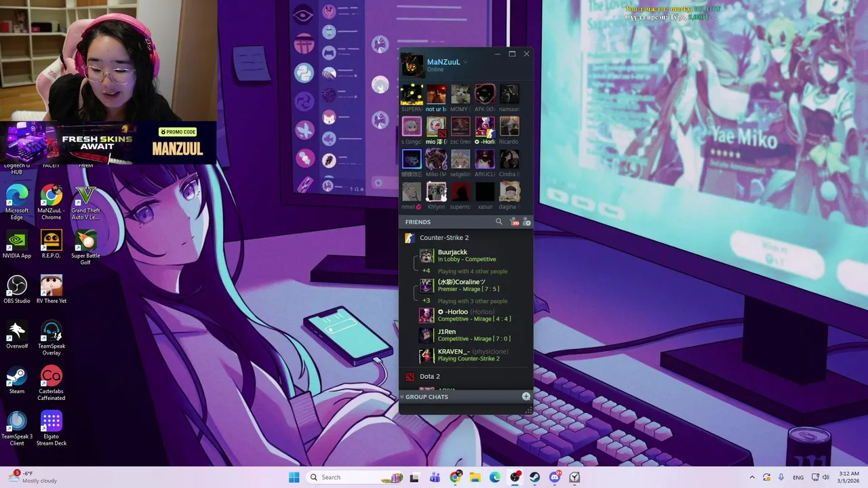Open Casterlabs Caffeinated desktop icon
Image resolution: width=868 pixels, height=488 pixels.
click(x=51, y=383)
